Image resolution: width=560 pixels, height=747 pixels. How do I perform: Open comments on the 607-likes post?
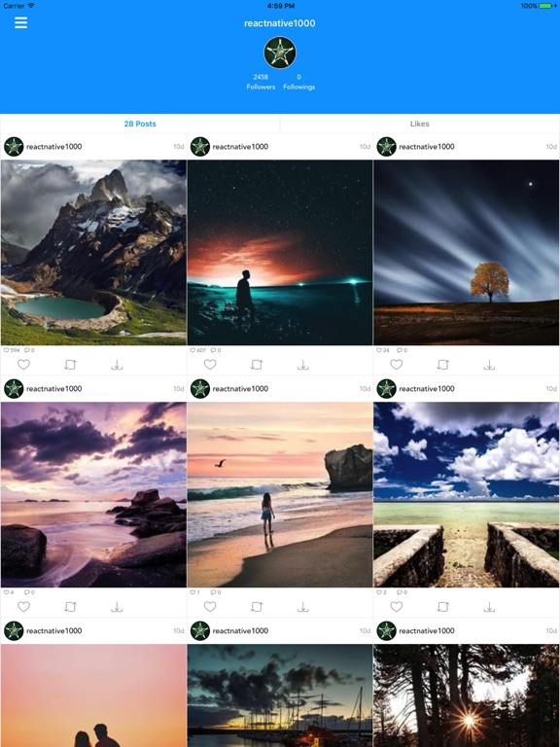tap(215, 350)
